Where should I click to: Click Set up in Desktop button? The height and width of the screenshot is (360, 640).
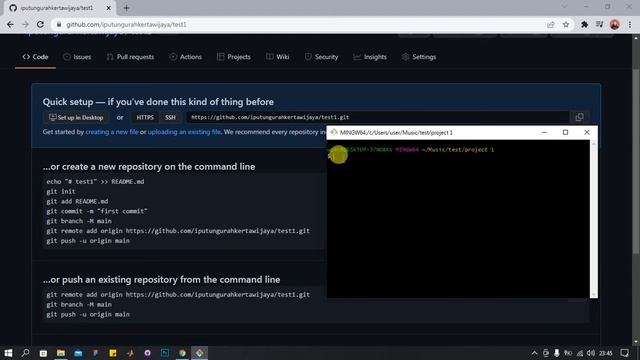[x=76, y=118]
